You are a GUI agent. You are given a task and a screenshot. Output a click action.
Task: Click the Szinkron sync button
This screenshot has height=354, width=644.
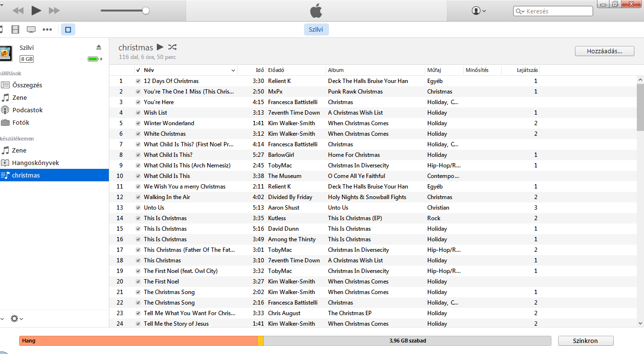(585, 341)
